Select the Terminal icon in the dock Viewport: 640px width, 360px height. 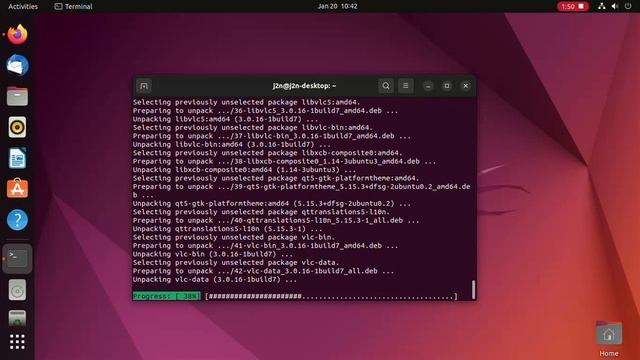17,259
